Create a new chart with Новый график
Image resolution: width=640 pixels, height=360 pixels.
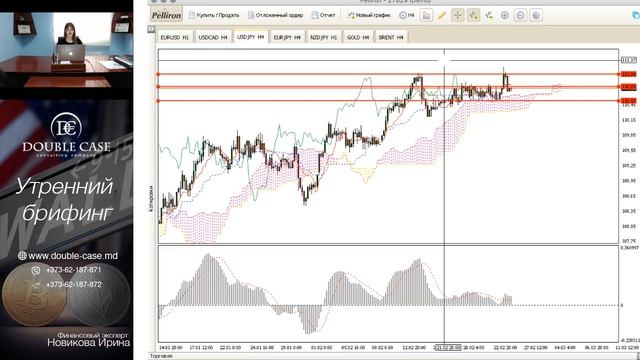[x=369, y=15]
